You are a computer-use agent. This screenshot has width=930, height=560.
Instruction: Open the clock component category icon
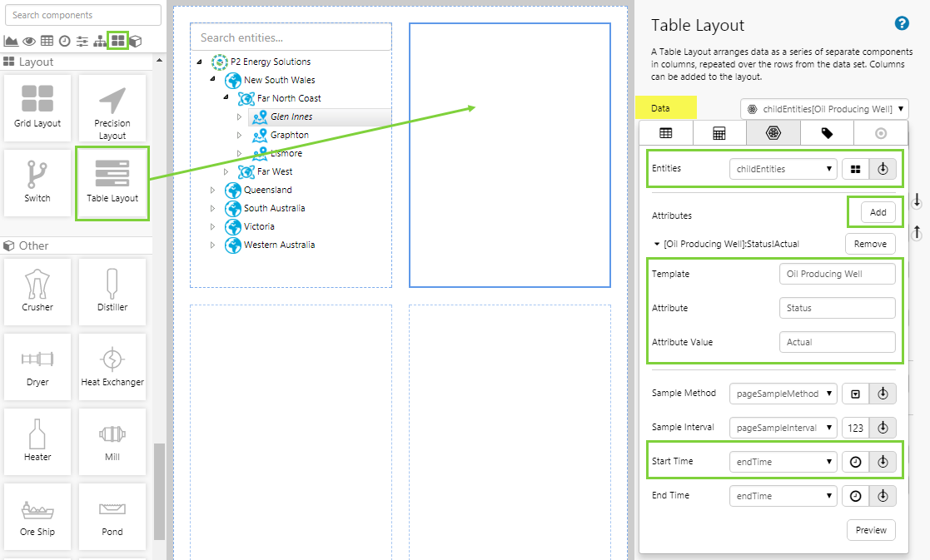(65, 41)
